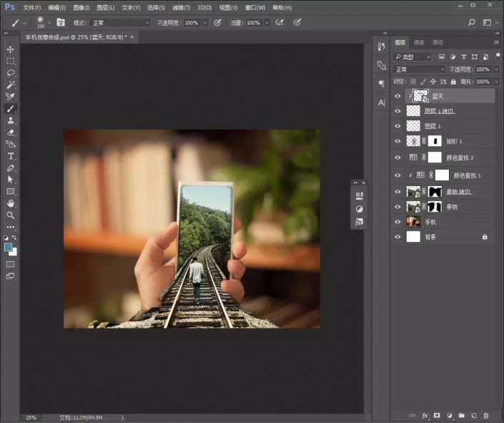504x423 pixels.
Task: Expand the brush opacity slider arrow
Action: coord(205,22)
